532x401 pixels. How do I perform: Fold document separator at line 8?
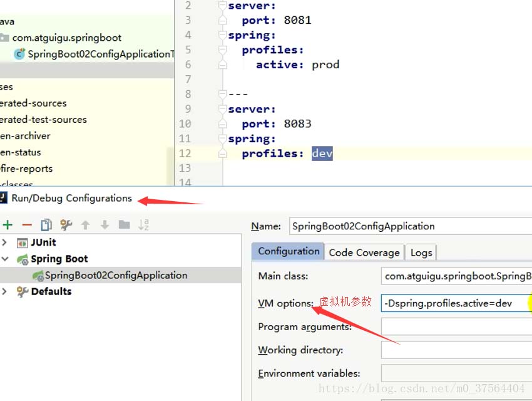click(x=223, y=94)
